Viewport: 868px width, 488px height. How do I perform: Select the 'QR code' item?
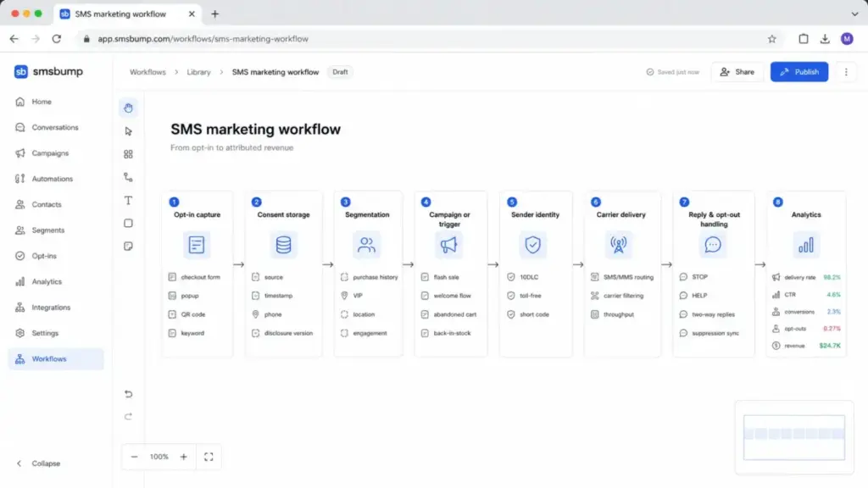[x=187, y=314]
